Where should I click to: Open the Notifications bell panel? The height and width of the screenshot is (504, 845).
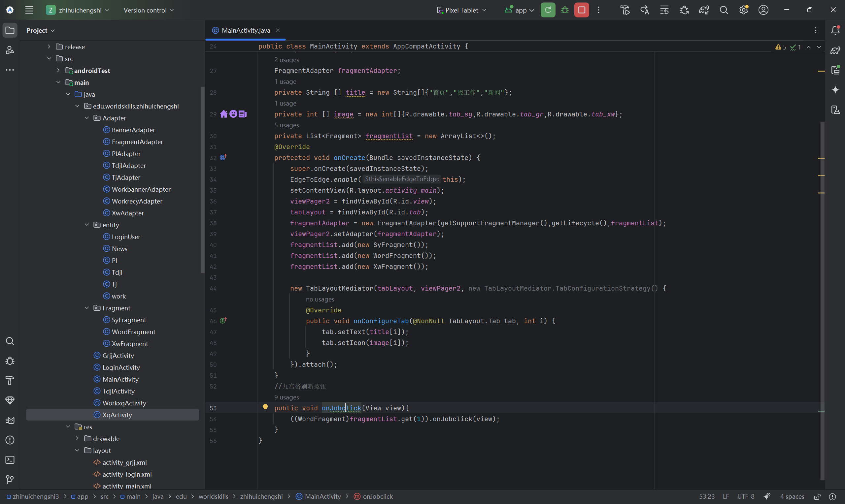tap(835, 30)
